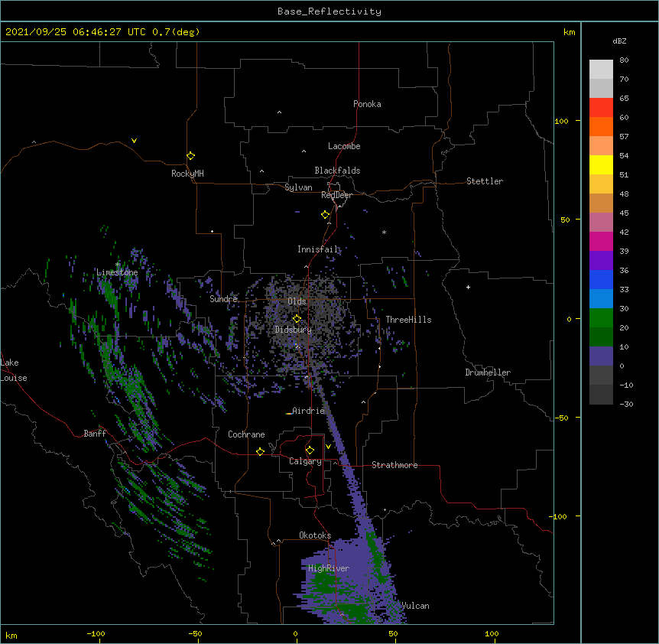Screen dimensions: 659x644
Task: Click the yellow marker above Calgary label
Action: pos(310,450)
